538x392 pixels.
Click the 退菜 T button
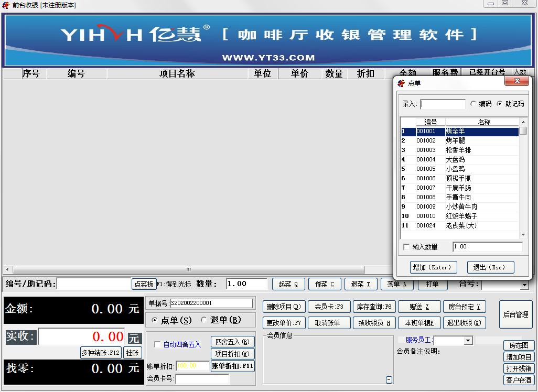[x=361, y=284]
